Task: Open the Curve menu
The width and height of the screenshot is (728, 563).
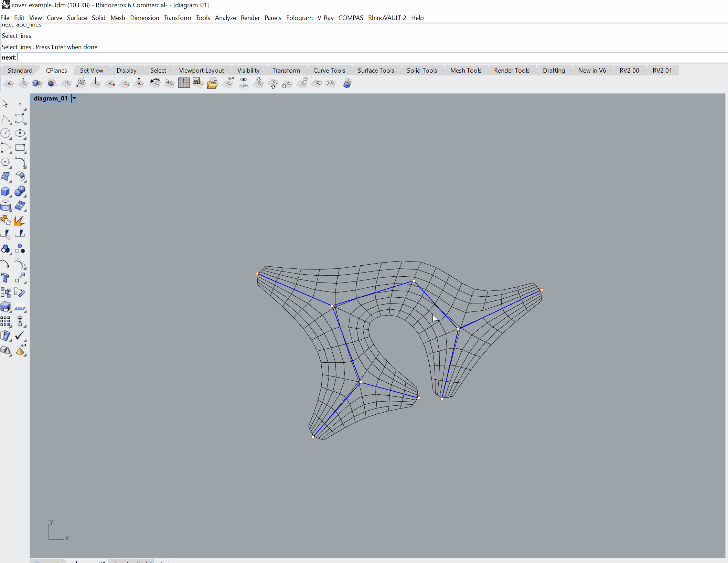Action: point(54,18)
